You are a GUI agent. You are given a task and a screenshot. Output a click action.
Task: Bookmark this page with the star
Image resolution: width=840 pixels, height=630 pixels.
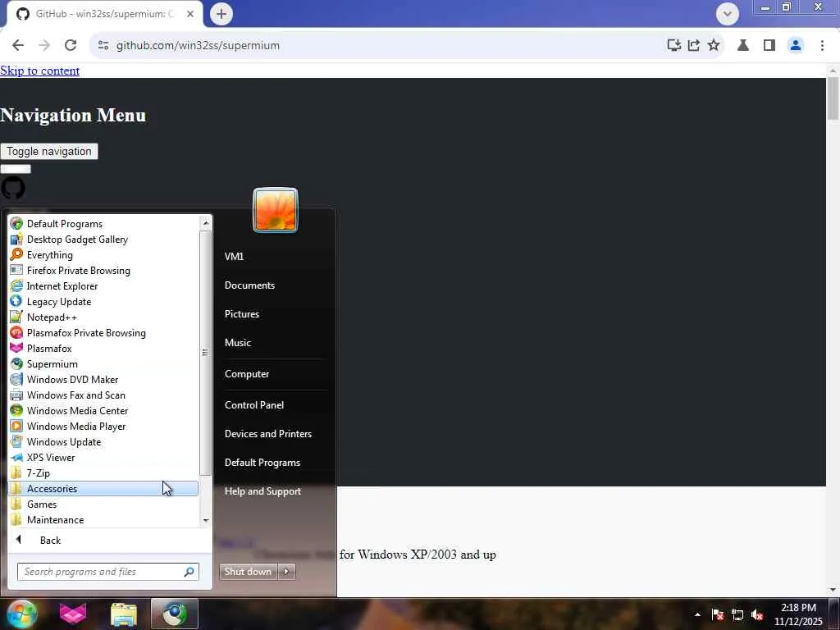click(x=714, y=46)
